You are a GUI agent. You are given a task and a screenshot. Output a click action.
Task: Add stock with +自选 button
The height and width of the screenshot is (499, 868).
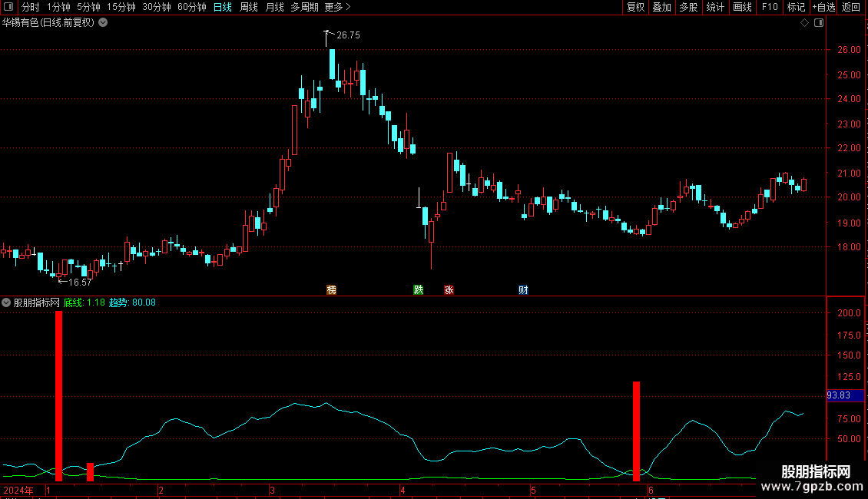pos(823,7)
